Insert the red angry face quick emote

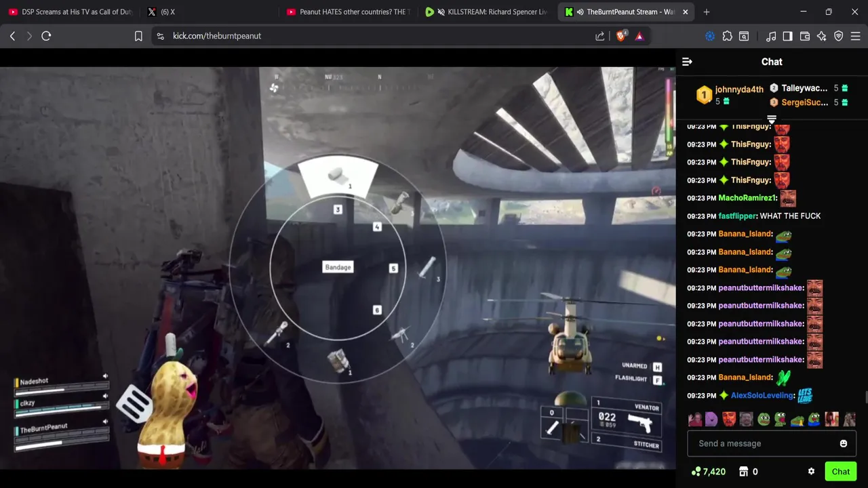(729, 419)
